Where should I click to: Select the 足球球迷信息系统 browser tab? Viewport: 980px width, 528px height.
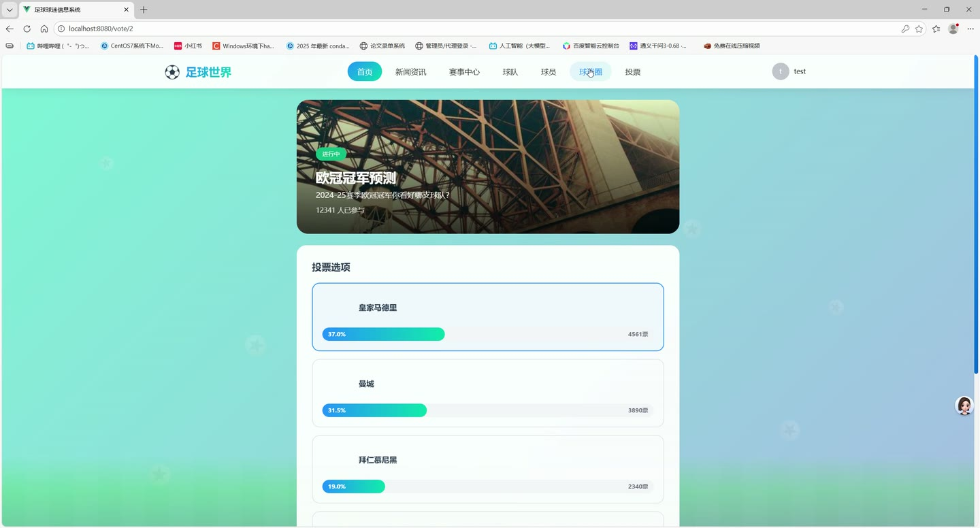[76, 10]
